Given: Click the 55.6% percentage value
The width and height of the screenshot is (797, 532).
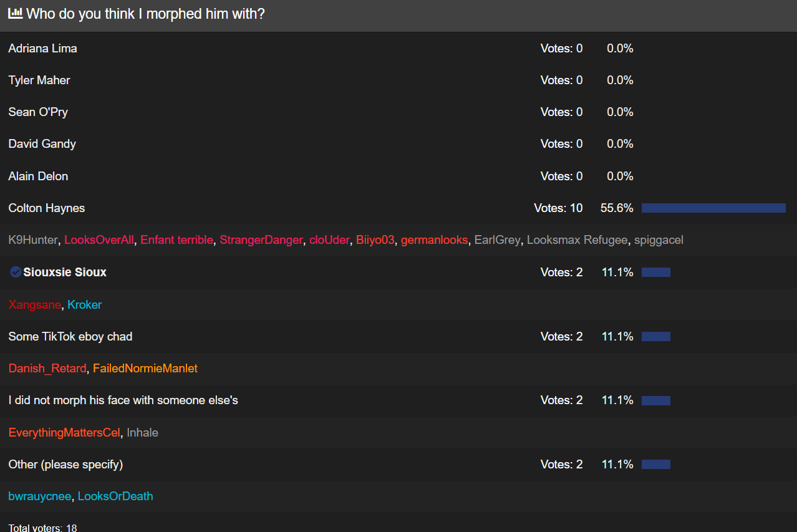Looking at the screenshot, I should (x=617, y=208).
